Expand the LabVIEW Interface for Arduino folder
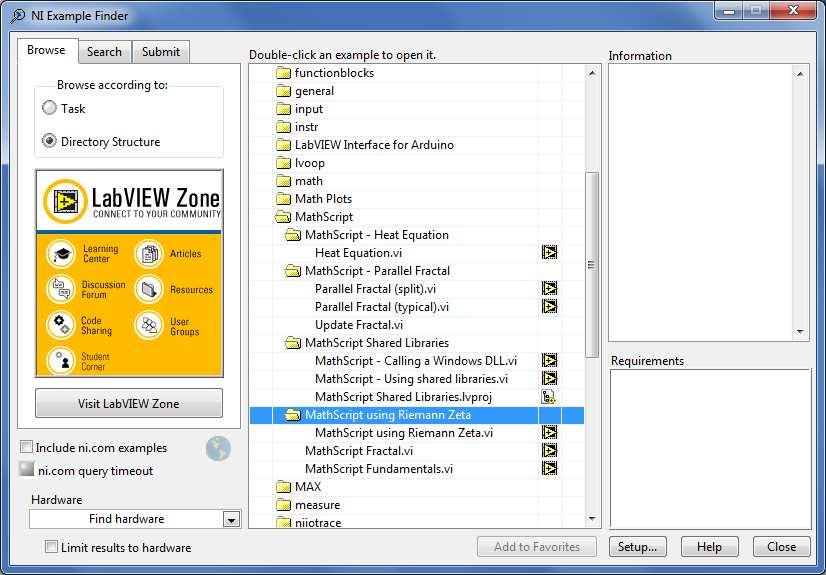826x575 pixels. click(x=283, y=145)
